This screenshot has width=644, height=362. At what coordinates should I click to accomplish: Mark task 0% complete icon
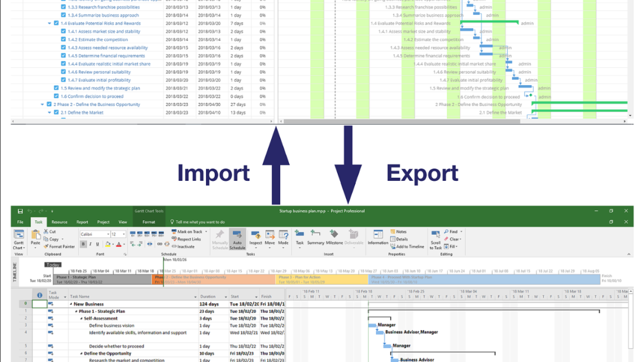tap(133, 234)
